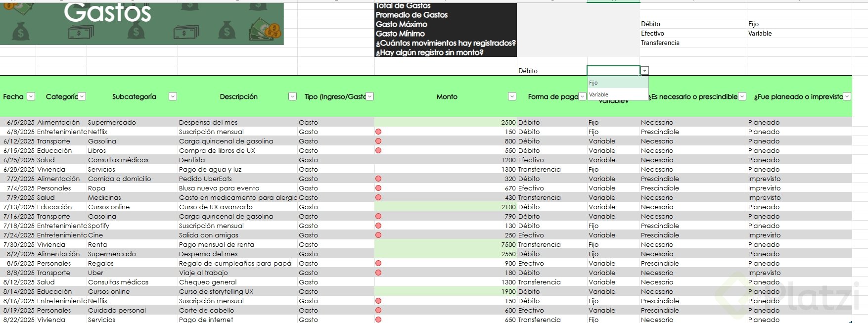
Task: Select the 'Medicinas' subcategory cell
Action: (132, 197)
